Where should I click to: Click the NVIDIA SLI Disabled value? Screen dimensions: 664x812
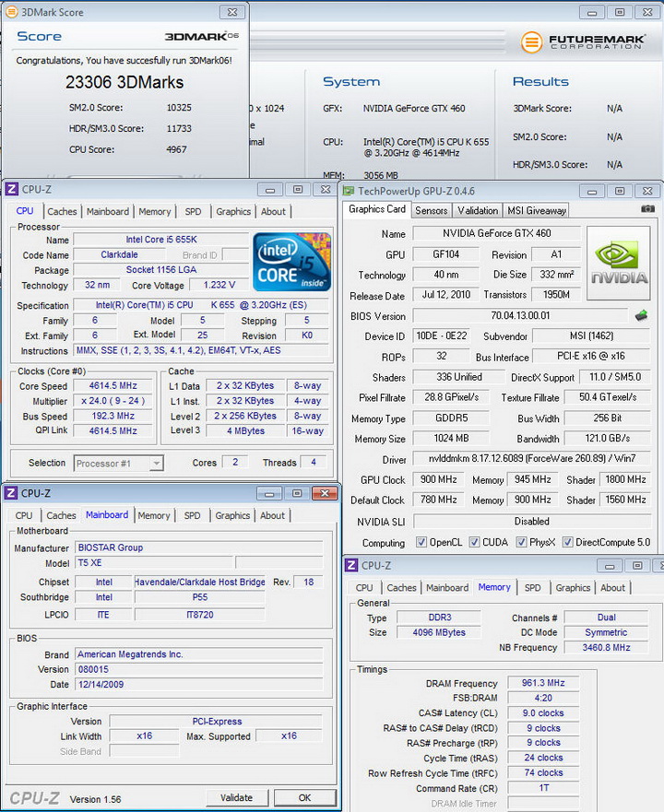(x=532, y=521)
